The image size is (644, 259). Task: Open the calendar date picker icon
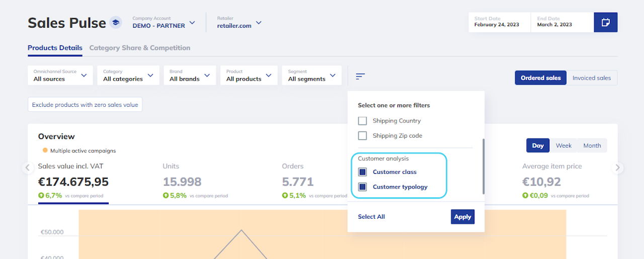click(x=605, y=23)
